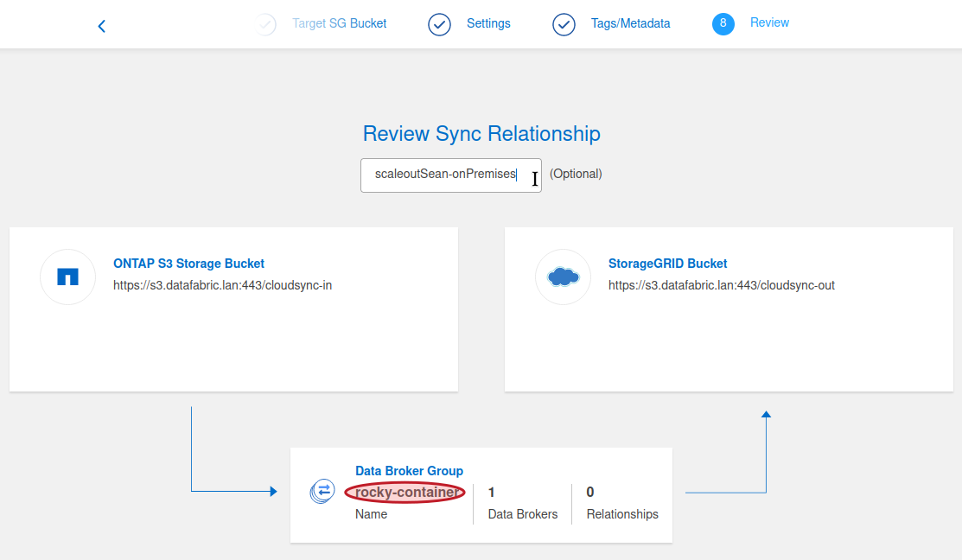The image size is (962, 560).
Task: Click the Data Brokers count label
Action: click(523, 514)
